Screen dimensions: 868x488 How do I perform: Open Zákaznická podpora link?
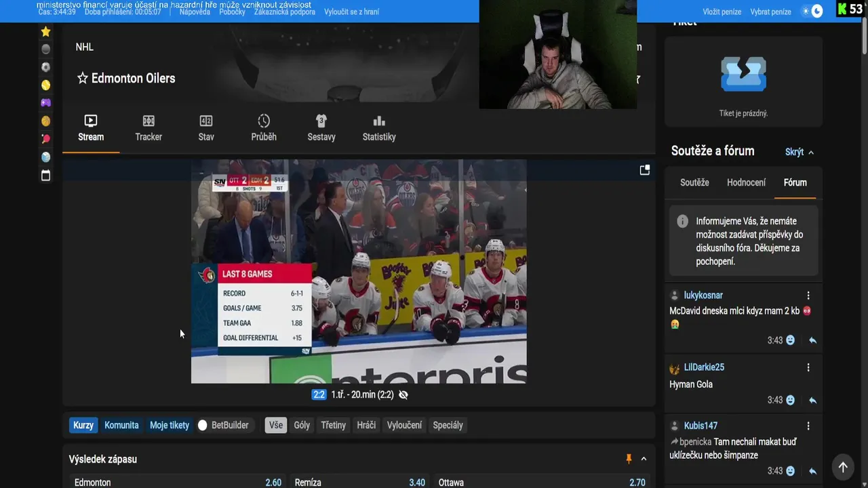[285, 12]
